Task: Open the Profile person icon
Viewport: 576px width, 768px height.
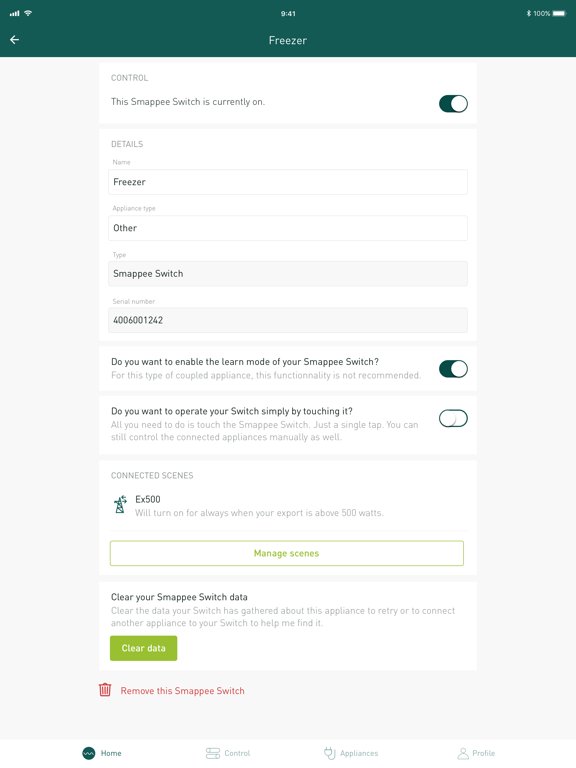Action: 463,753
